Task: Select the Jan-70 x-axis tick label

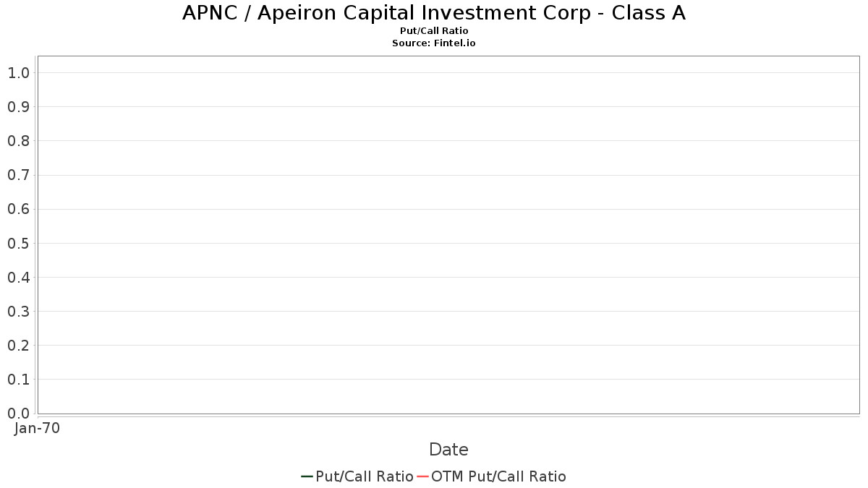Action: point(37,428)
